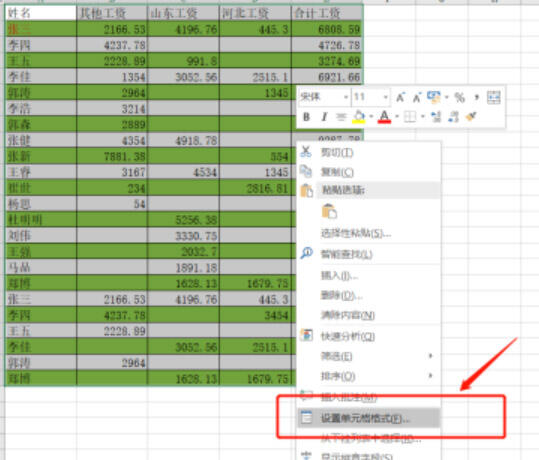The height and width of the screenshot is (460, 539).
Task: Click cell containing 5256.38
Action: click(x=183, y=219)
